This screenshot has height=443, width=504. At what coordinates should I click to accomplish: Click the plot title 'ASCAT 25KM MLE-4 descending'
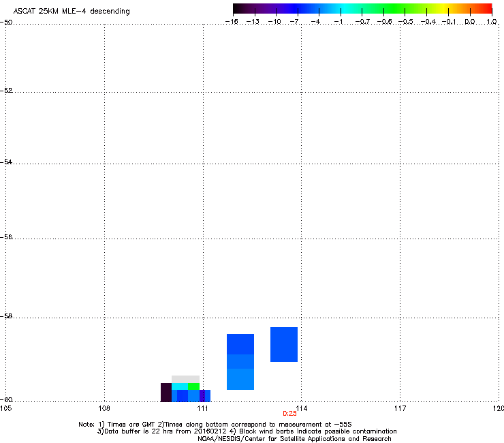[x=72, y=12]
